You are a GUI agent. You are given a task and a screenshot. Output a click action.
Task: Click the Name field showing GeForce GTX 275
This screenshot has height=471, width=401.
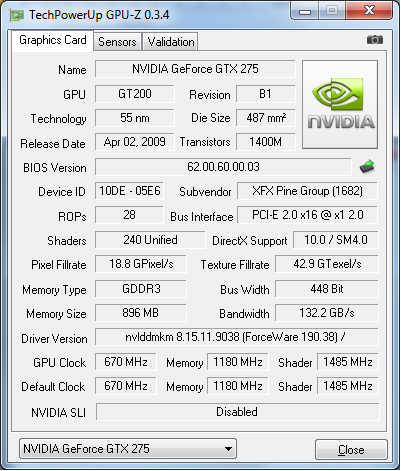pos(195,69)
